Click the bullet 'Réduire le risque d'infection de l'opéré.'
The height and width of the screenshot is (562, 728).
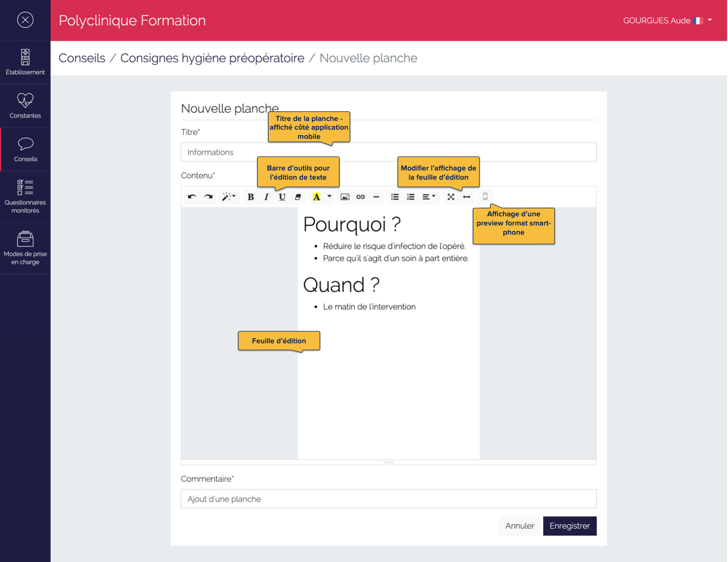394,246
